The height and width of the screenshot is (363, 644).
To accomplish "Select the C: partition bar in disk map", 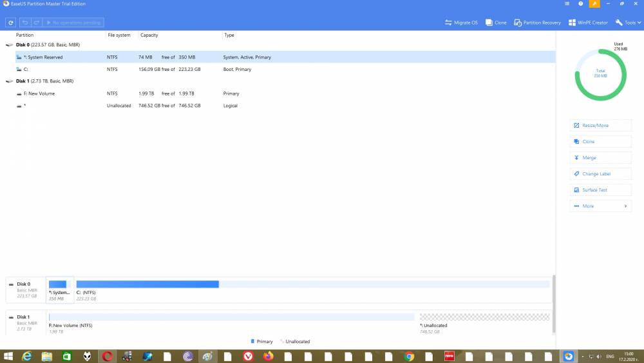I will pyautogui.click(x=312, y=290).
